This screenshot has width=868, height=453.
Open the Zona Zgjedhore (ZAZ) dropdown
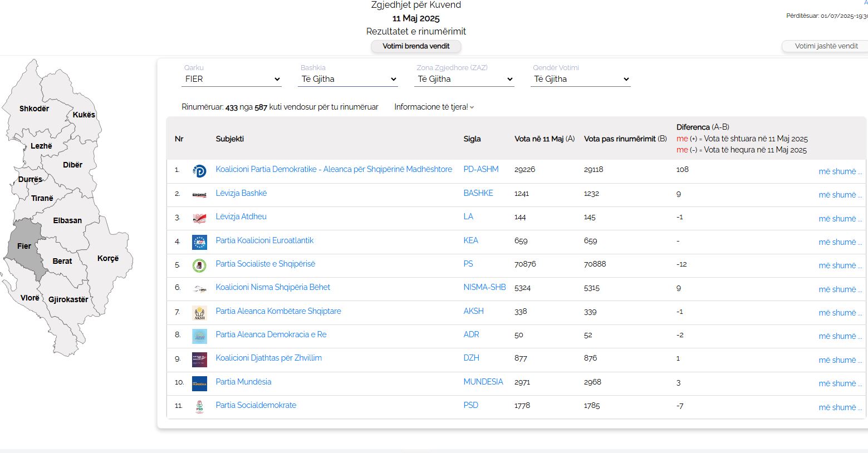465,79
